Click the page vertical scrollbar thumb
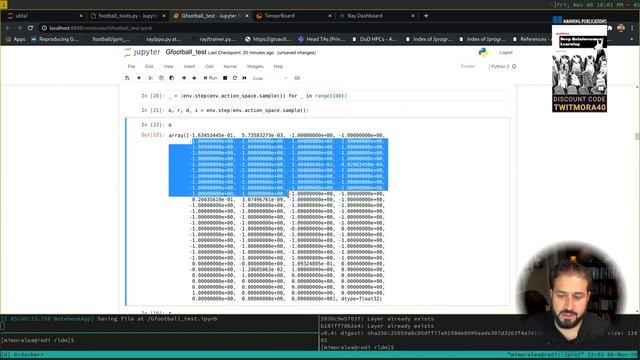640x360 pixels. pyautogui.click(x=637, y=136)
